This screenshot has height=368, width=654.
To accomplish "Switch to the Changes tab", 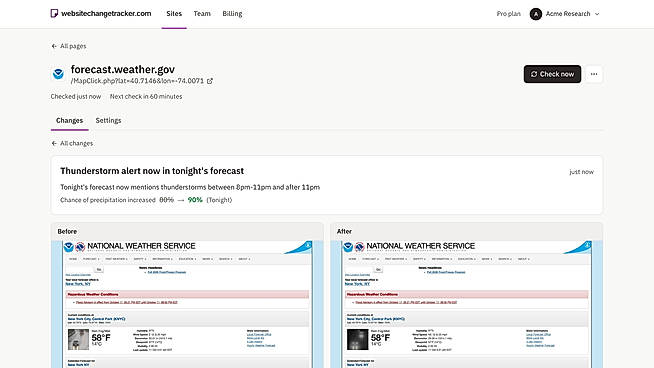I will (70, 120).
